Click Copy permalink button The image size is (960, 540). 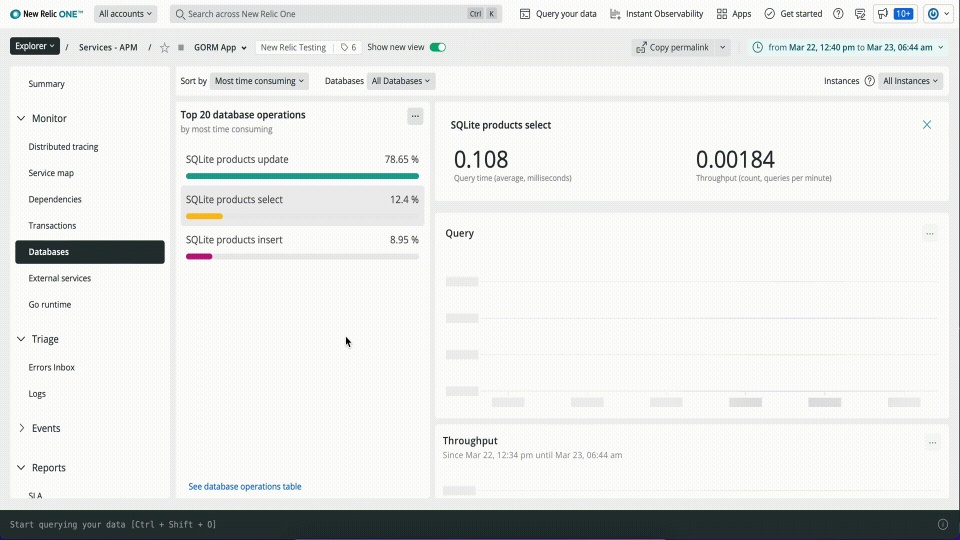[x=672, y=47]
